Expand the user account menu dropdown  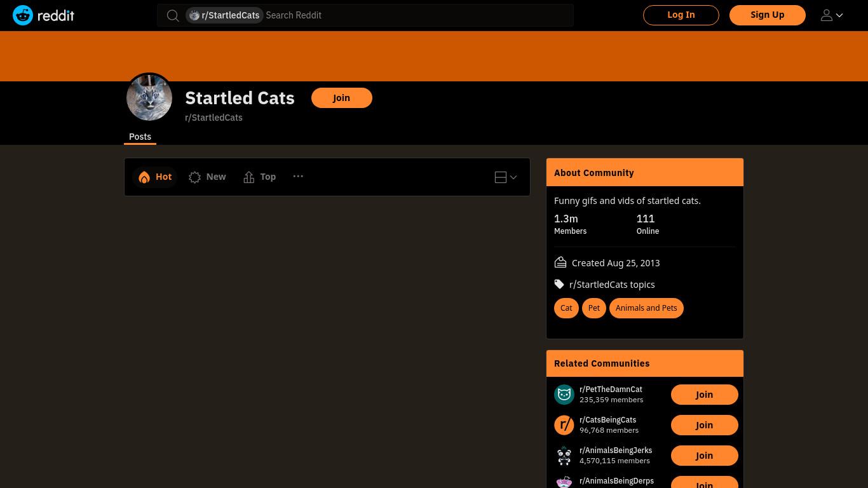pos(832,15)
